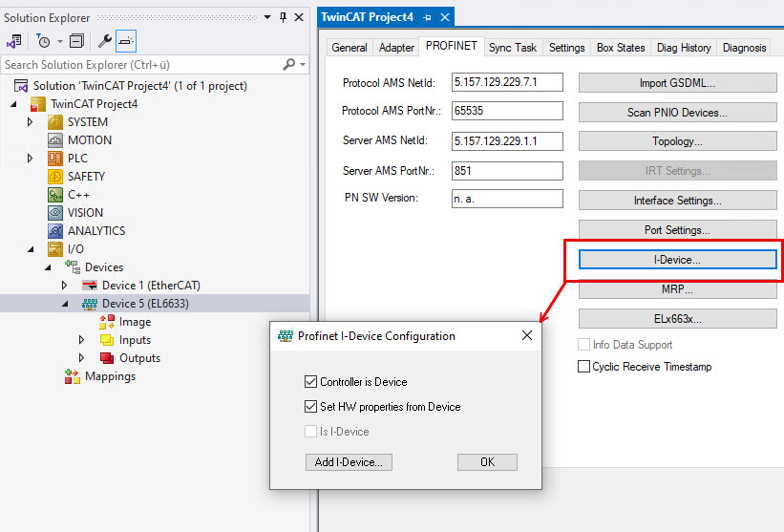Toggle Set HW properties from Device
This screenshot has width=784, height=532.
tap(310, 407)
